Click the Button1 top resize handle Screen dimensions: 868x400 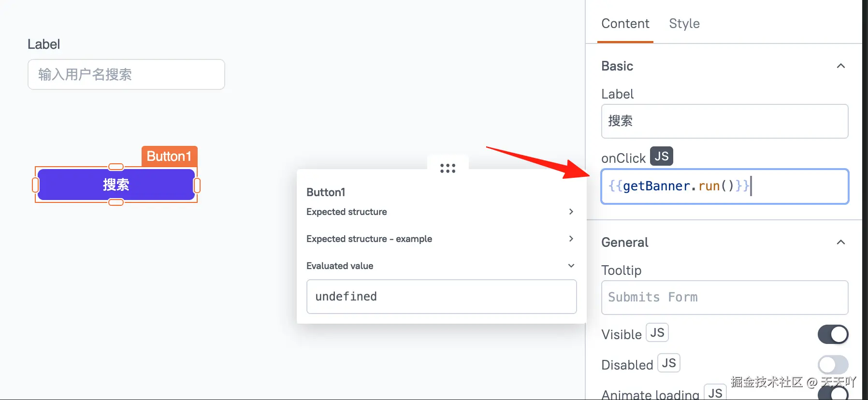click(116, 167)
